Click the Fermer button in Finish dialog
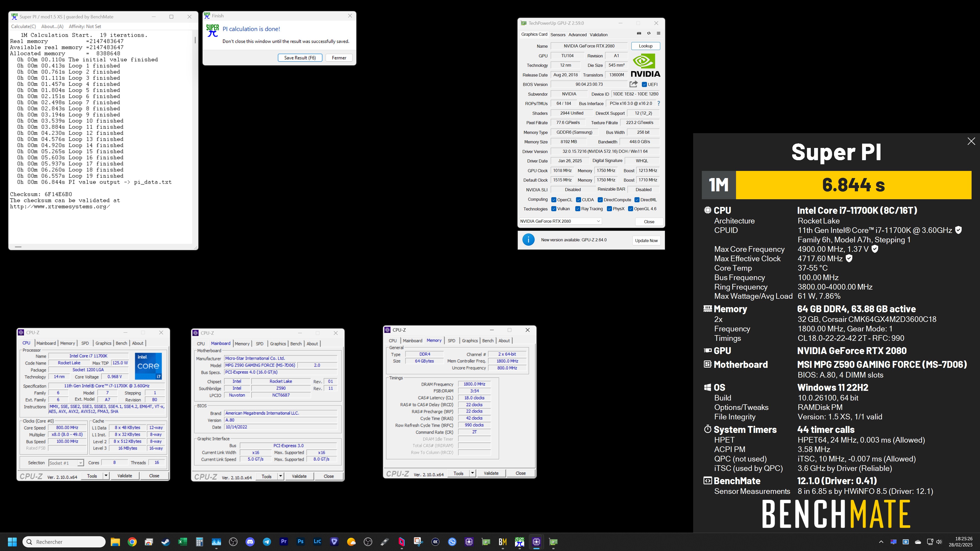 point(339,58)
